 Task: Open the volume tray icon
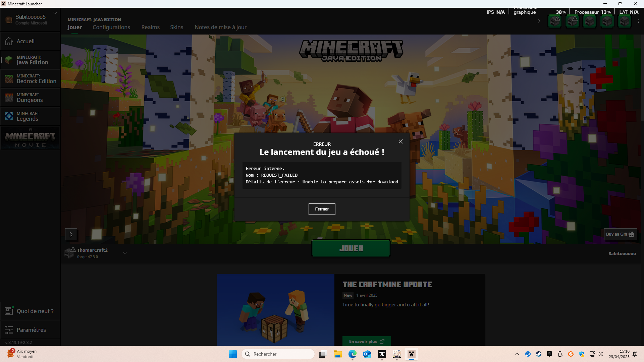(600, 354)
